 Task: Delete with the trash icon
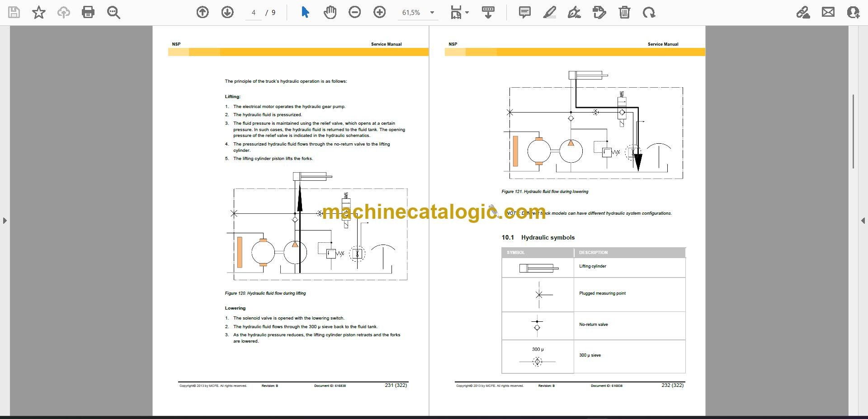624,13
